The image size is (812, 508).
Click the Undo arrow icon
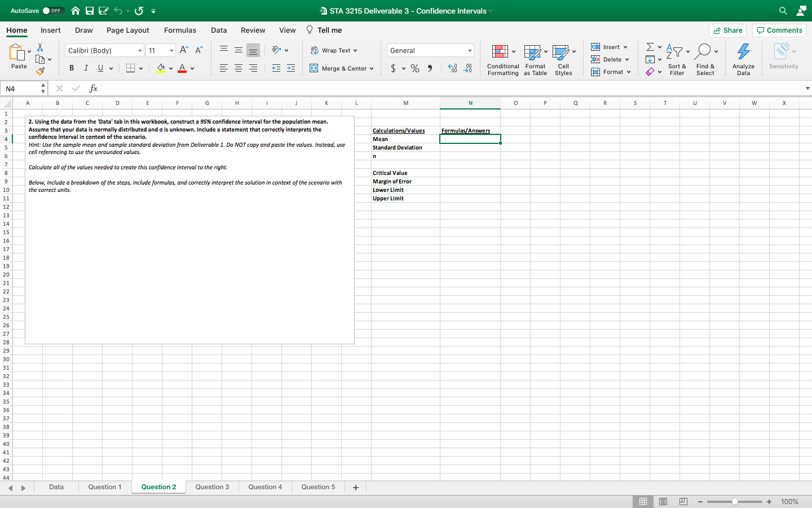click(x=118, y=11)
